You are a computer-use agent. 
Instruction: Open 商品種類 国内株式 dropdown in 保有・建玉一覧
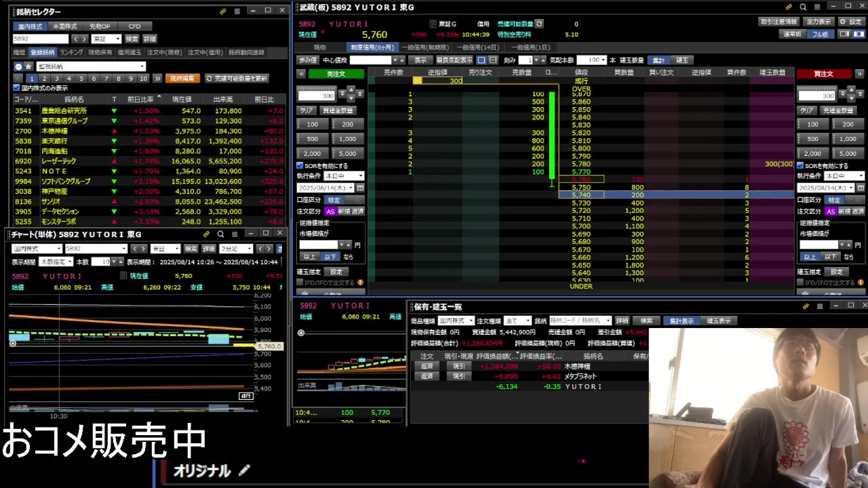(456, 321)
